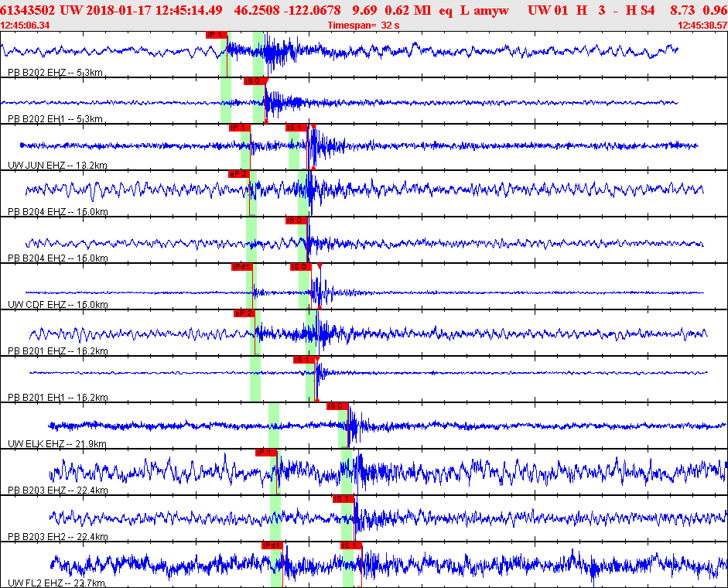This screenshot has width=728, height=588.
Task: Select the event type 'eq' text
Action: pyautogui.click(x=446, y=11)
